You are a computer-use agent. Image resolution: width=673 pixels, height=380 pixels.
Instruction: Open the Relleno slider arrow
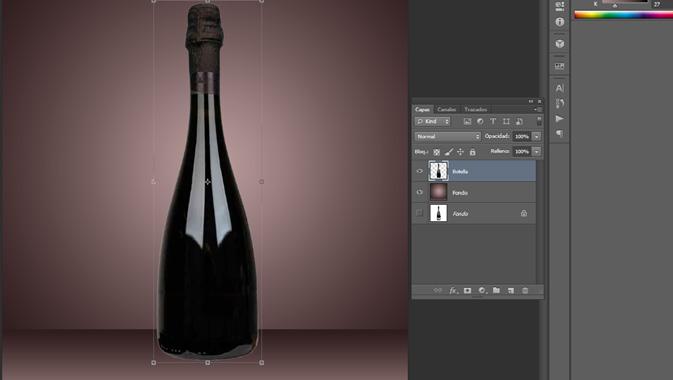pos(537,152)
